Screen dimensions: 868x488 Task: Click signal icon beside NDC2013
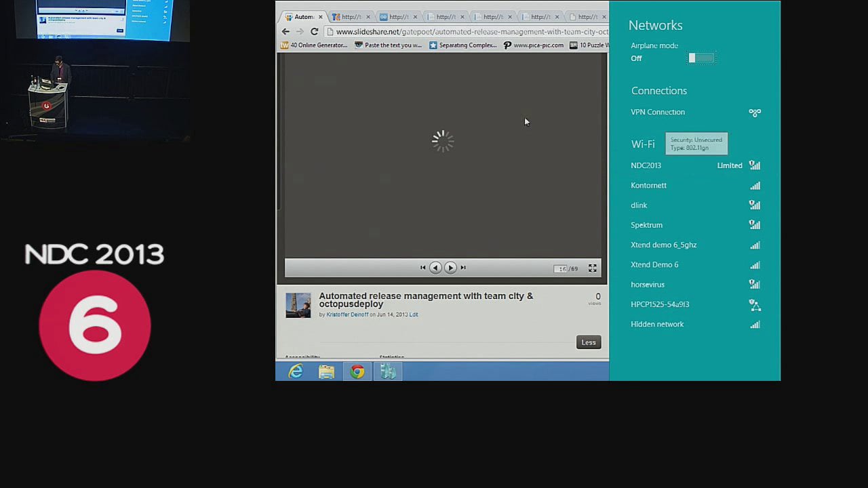coord(755,165)
